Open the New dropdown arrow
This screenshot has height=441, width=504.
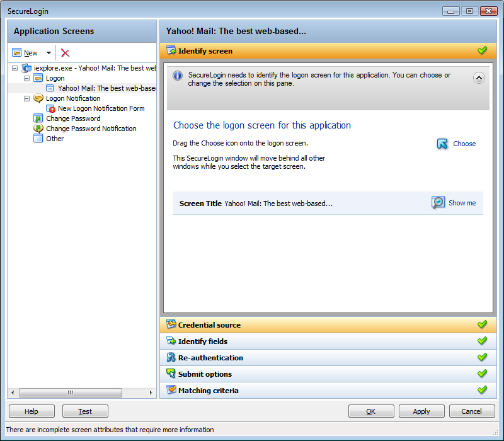point(49,54)
